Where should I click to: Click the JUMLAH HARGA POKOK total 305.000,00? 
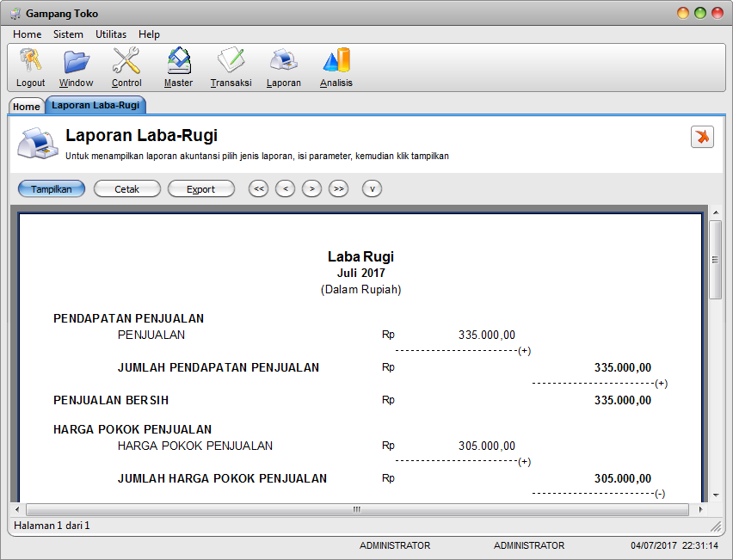tap(623, 478)
